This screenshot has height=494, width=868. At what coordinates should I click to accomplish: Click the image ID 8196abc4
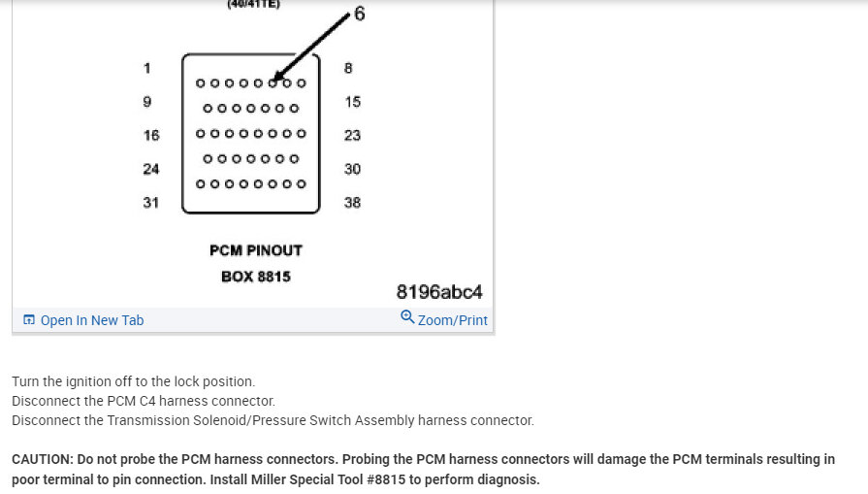[439, 292]
